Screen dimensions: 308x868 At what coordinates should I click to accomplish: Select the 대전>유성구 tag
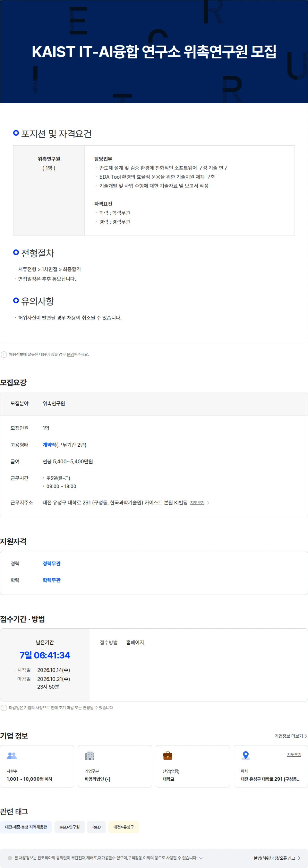point(123,827)
